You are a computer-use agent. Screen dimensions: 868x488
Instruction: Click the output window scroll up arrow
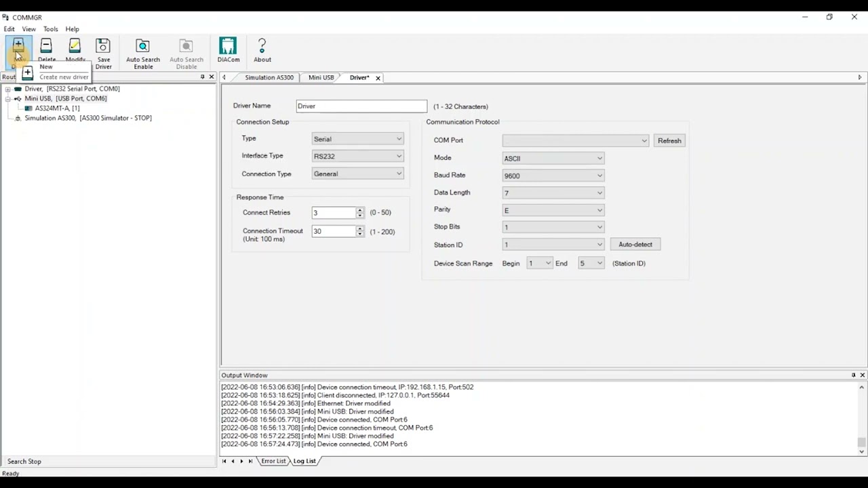(x=862, y=387)
